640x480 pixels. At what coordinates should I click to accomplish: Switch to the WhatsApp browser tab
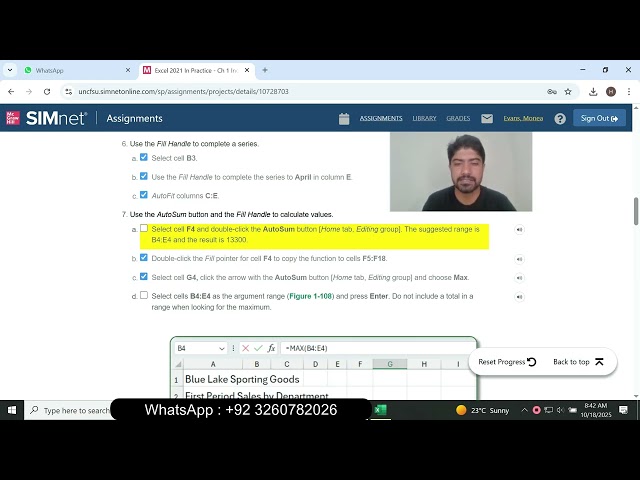tap(77, 70)
